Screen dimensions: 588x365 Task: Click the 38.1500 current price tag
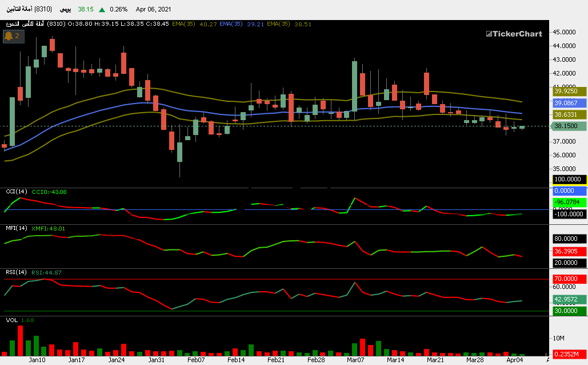(568, 126)
